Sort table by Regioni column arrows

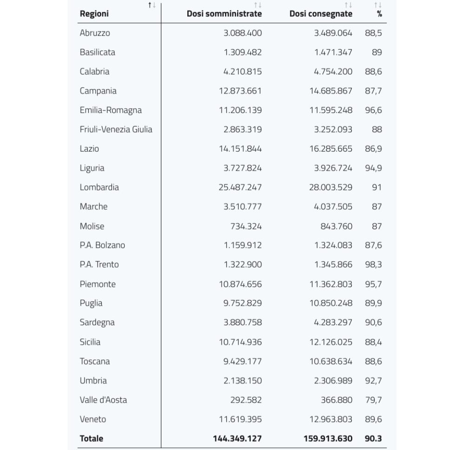(x=152, y=5)
